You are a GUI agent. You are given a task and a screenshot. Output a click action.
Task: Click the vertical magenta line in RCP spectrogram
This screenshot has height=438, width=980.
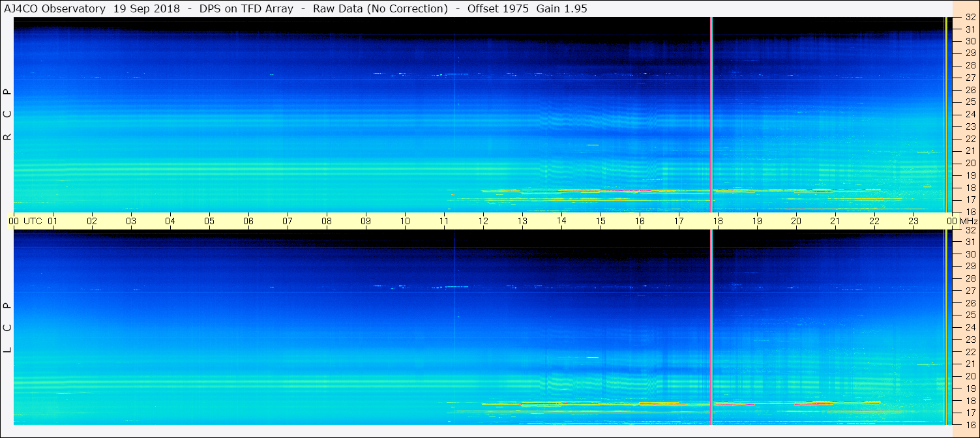[711, 115]
